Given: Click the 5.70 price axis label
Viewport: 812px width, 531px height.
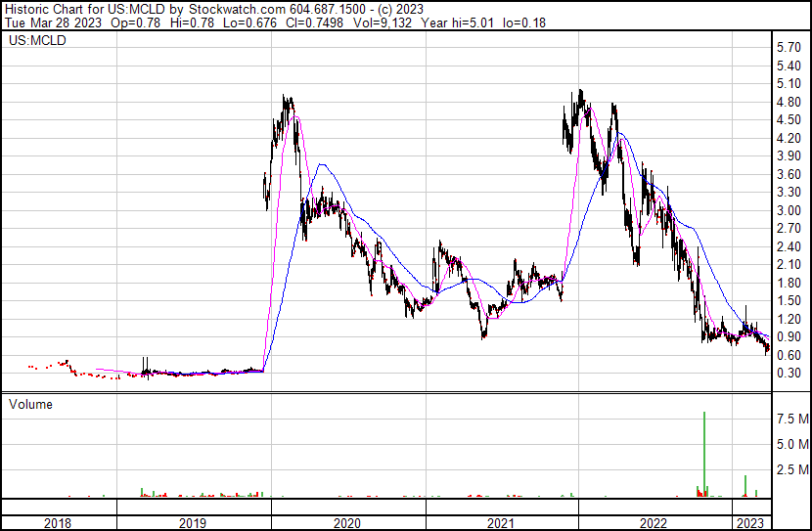Looking at the screenshot, I should coord(788,48).
